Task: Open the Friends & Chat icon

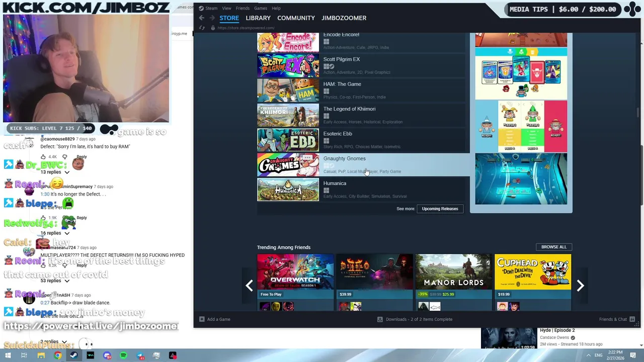Action: click(x=632, y=319)
